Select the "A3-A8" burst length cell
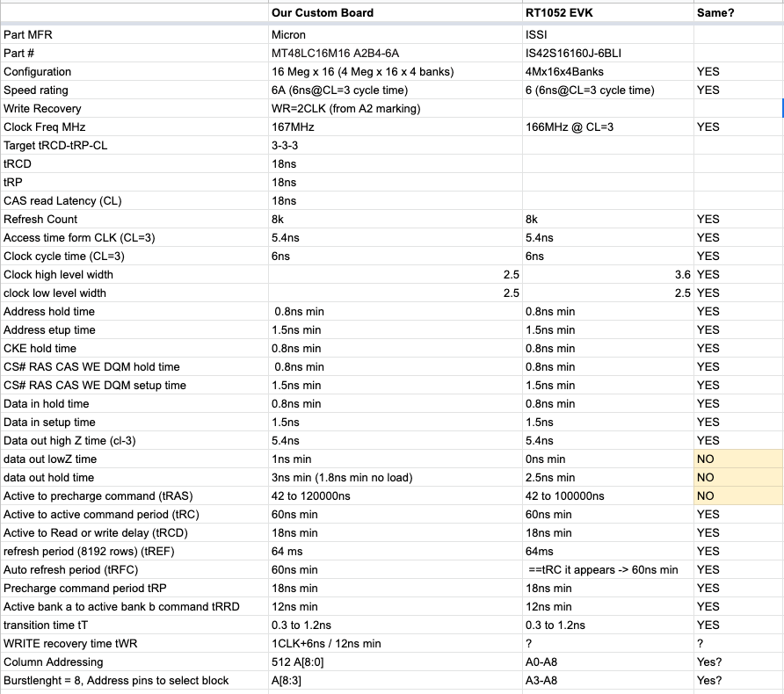 tap(541, 681)
